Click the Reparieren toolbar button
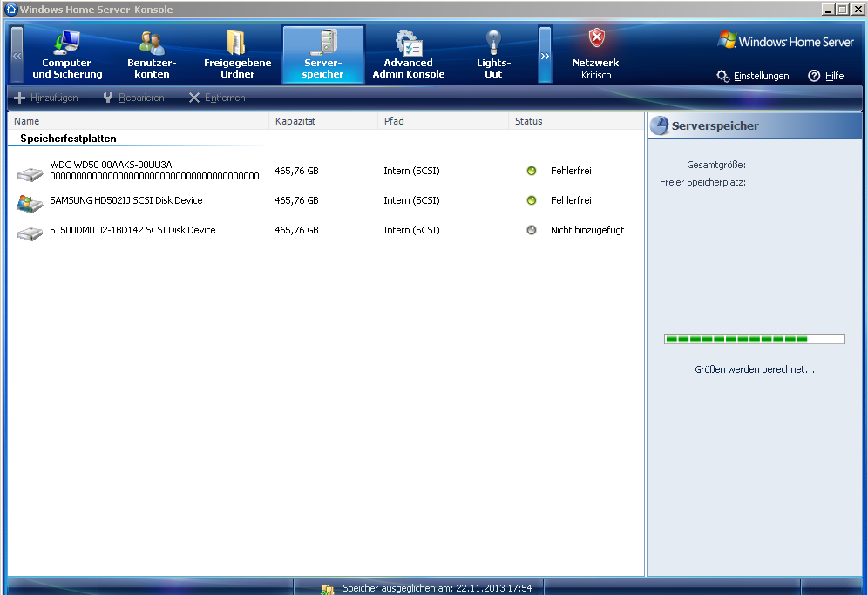868x595 pixels. 133,98
